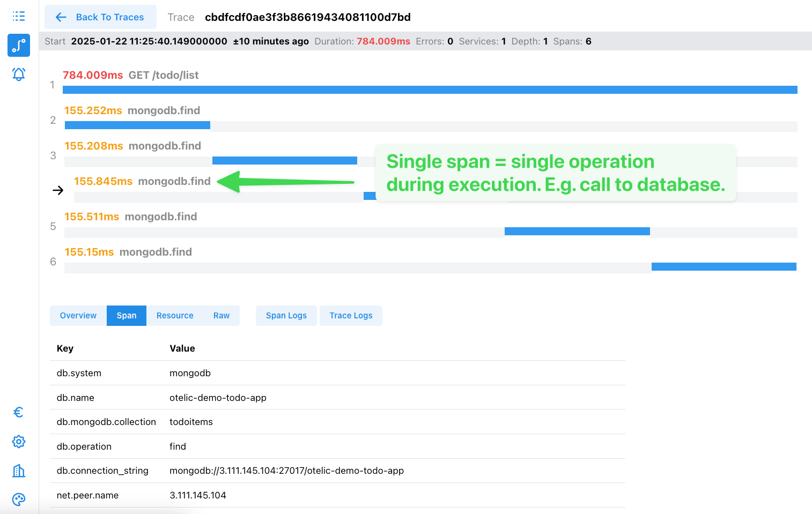Image resolution: width=812 pixels, height=514 pixels.
Task: Click the 155.511ms mongodb.find span bar
Action: (577, 232)
